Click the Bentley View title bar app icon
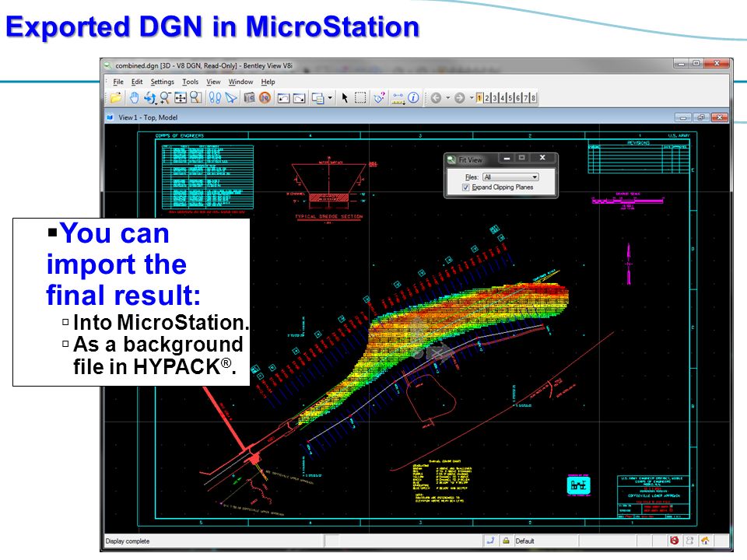The height and width of the screenshot is (560, 747). [x=108, y=65]
